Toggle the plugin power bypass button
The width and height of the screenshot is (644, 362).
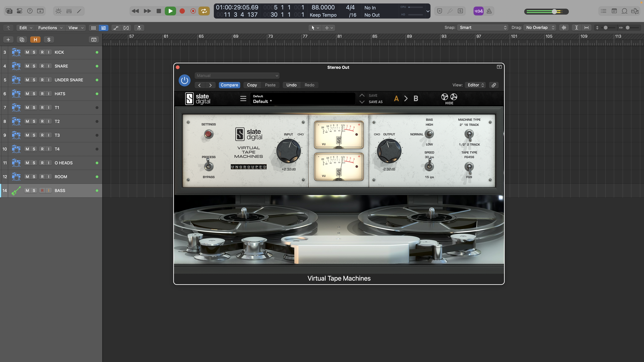[x=184, y=80]
